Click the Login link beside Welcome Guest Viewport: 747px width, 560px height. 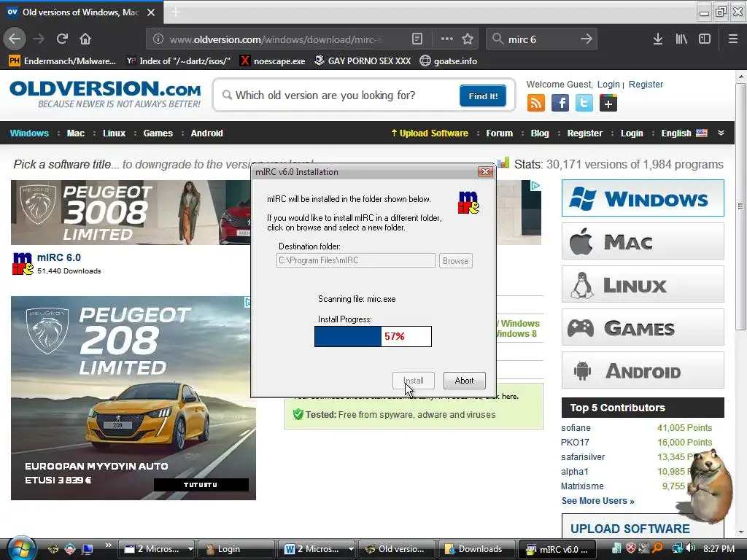(608, 85)
